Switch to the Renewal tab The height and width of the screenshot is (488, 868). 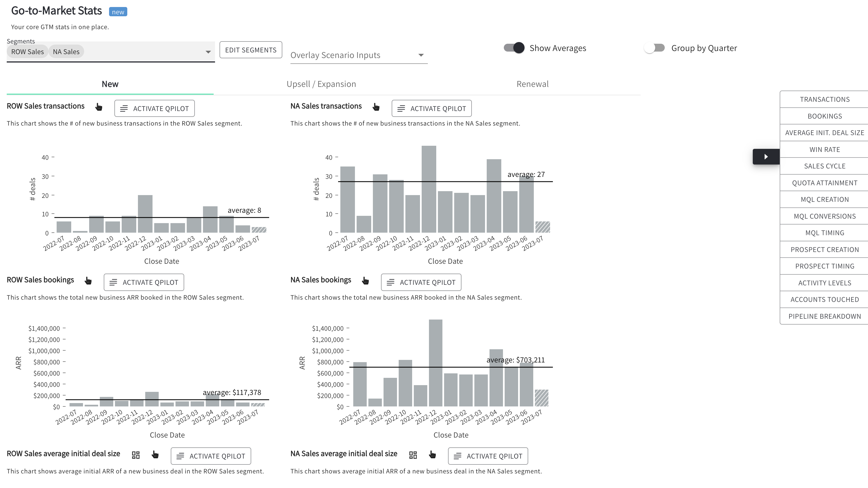(x=532, y=84)
